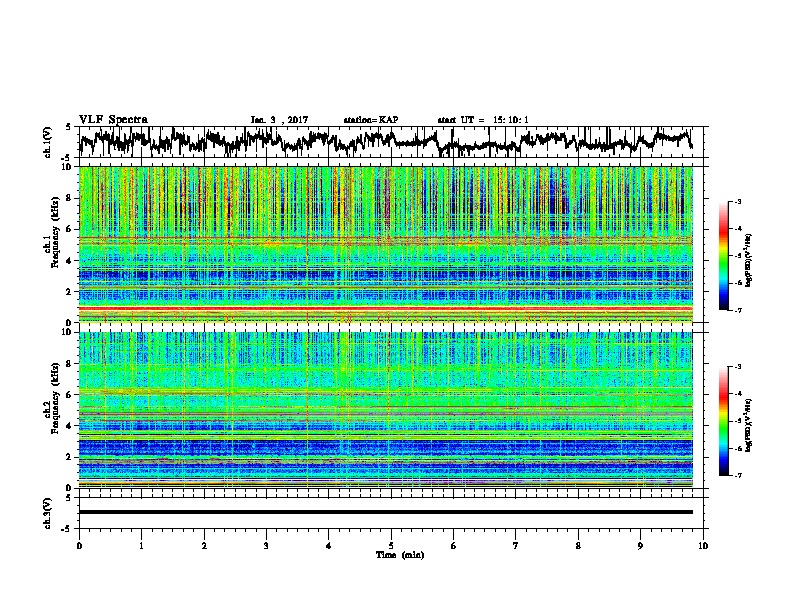The width and height of the screenshot is (792, 612).
Task: Click the 'VLF Spectra' title text
Action: click(113, 120)
